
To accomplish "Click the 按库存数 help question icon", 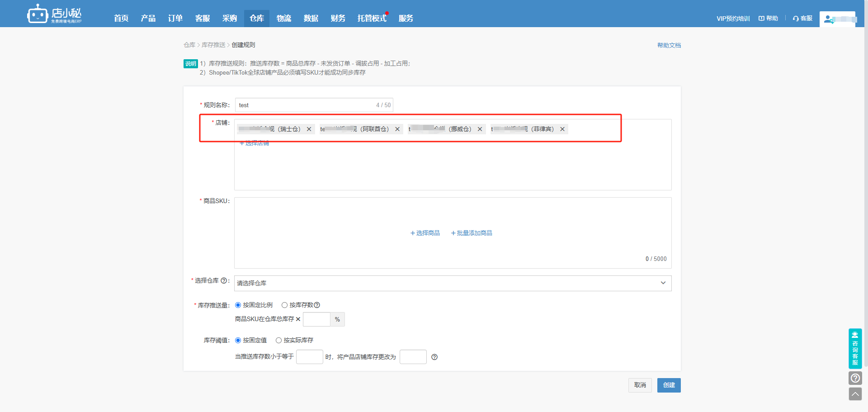I will coord(317,305).
